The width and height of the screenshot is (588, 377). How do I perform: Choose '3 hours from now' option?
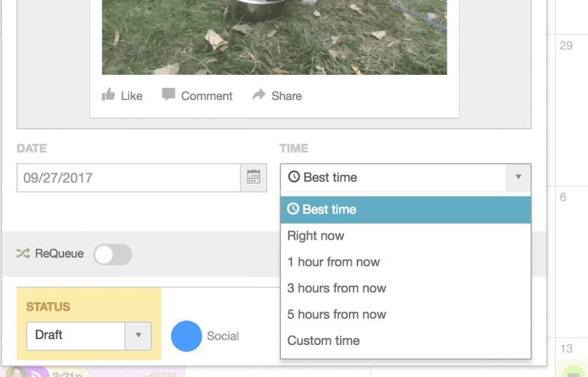[x=337, y=288]
